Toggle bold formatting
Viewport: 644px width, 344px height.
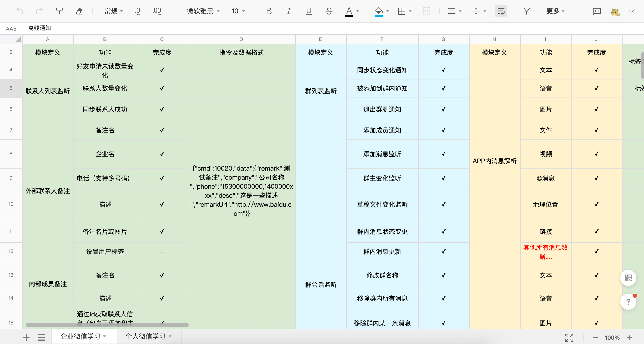point(269,11)
